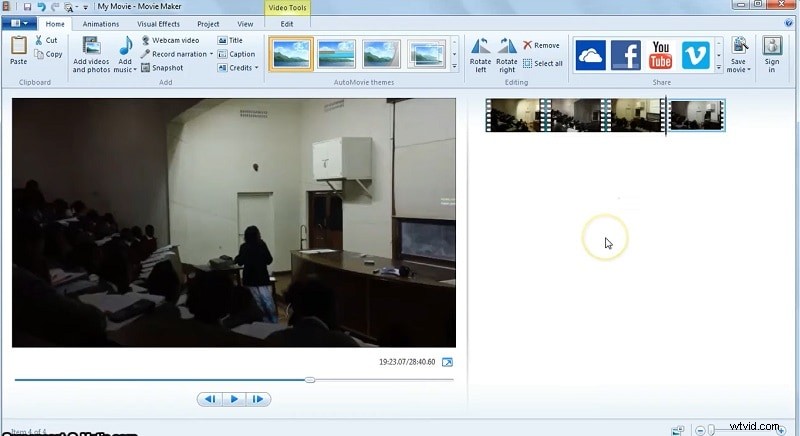Image resolution: width=800 pixels, height=436 pixels.
Task: Zoom out the time scale
Action: click(700, 431)
